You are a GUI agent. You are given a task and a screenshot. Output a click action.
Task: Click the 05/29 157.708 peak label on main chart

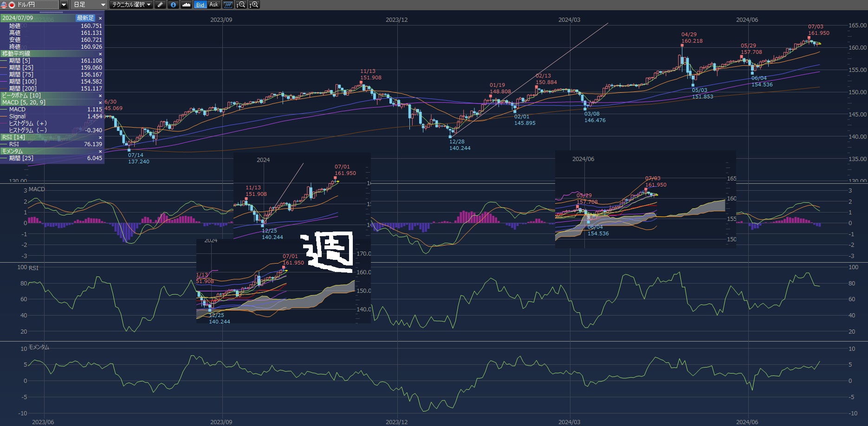point(751,49)
